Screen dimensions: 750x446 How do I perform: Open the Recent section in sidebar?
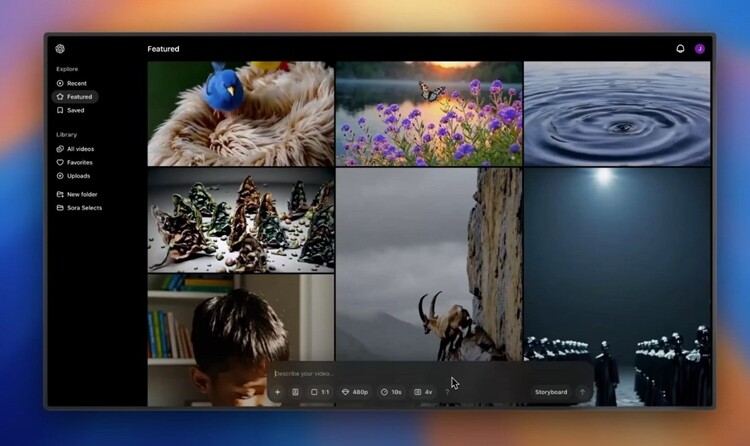point(76,83)
